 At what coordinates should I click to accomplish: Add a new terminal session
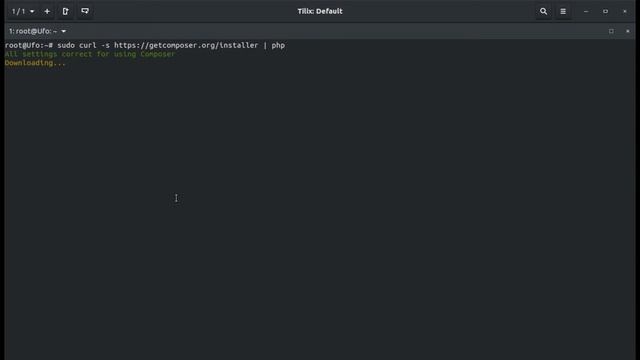[x=47, y=11]
